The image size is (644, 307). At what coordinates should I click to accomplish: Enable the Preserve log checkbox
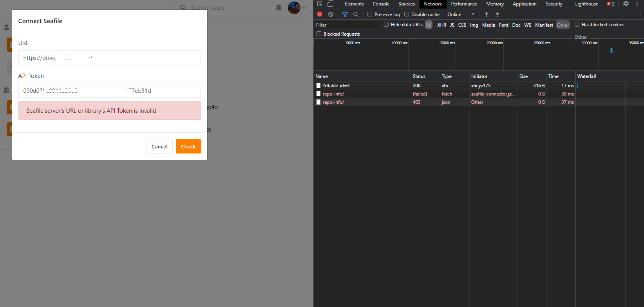pyautogui.click(x=369, y=14)
